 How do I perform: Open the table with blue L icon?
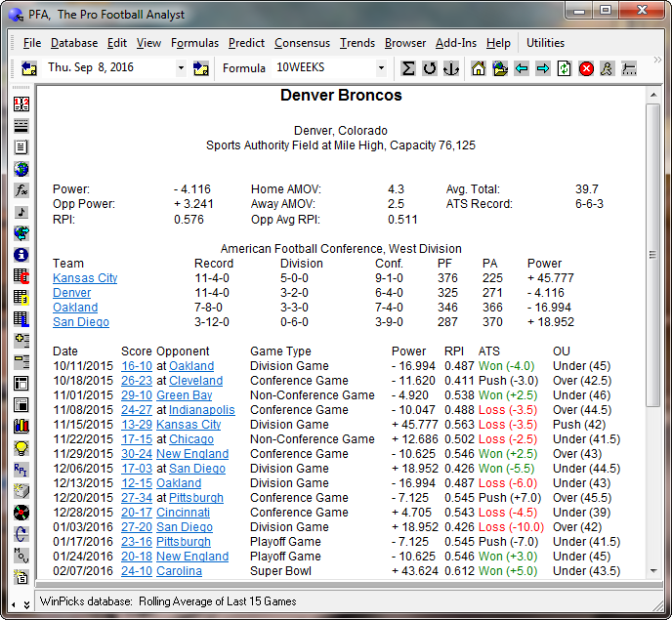(21, 319)
